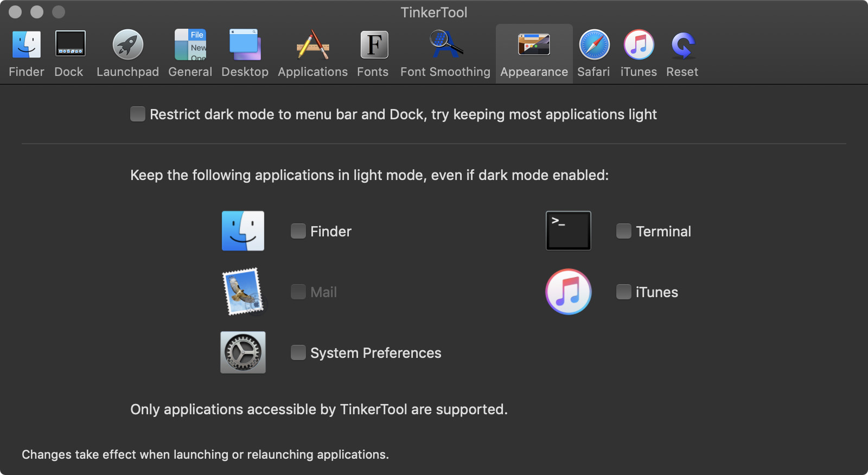
Task: Open the iTunes pane in toolbar
Action: point(639,53)
